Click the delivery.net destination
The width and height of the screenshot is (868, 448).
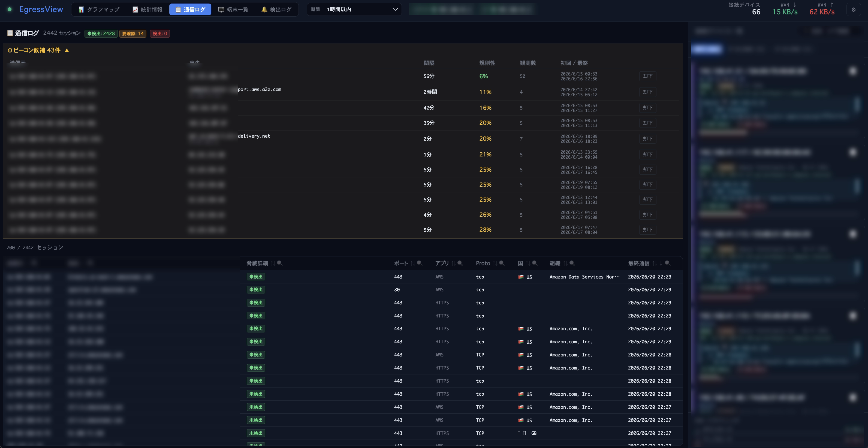point(254,136)
